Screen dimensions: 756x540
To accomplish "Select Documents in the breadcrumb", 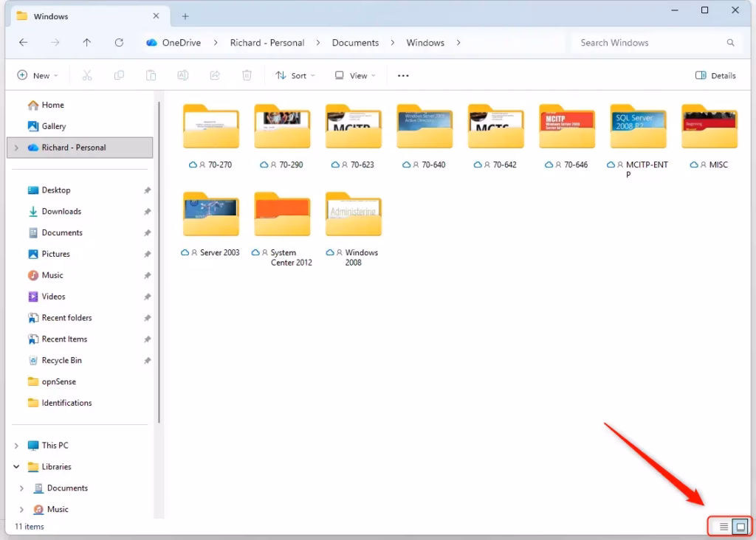I will [355, 42].
